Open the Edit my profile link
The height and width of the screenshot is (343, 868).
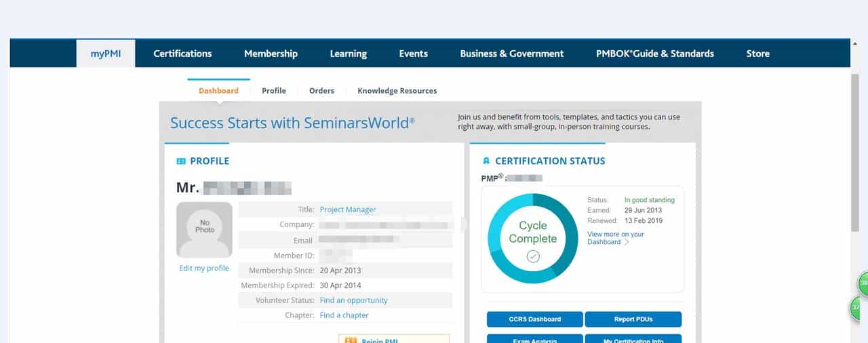tap(204, 268)
